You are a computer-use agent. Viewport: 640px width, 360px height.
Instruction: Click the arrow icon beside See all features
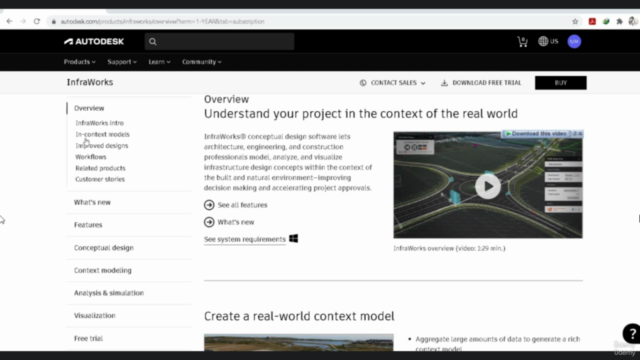[x=209, y=205]
